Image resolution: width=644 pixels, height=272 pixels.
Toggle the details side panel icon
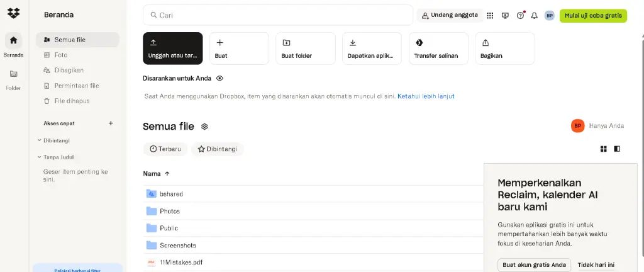[x=617, y=149]
